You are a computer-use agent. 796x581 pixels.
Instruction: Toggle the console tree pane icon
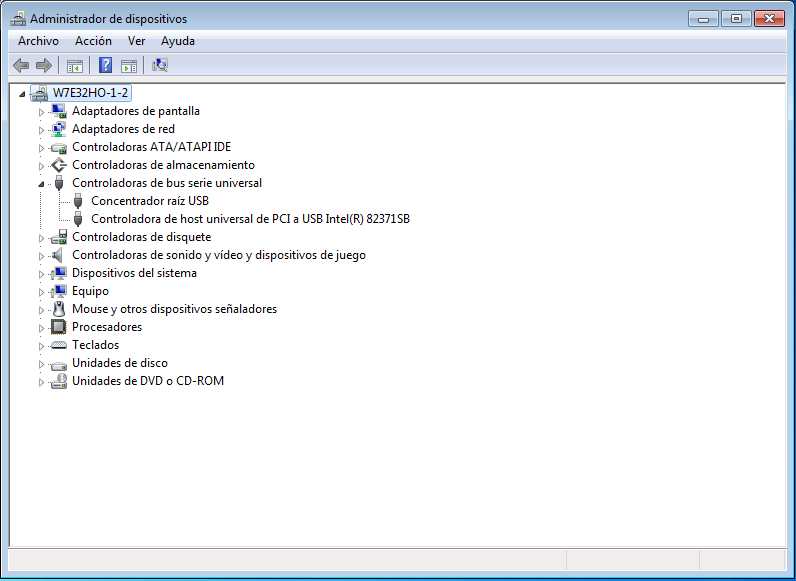(74, 66)
